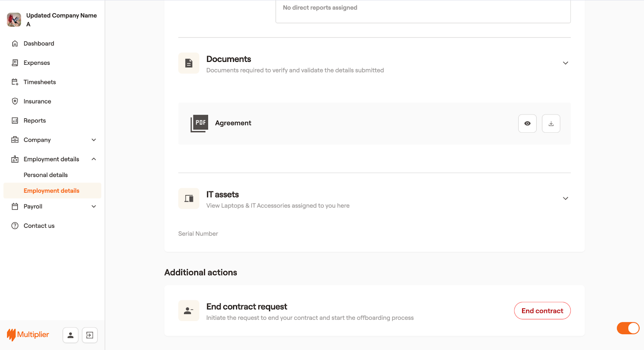The image size is (644, 350).
Task: Open the Contact us link
Action: coord(39,226)
